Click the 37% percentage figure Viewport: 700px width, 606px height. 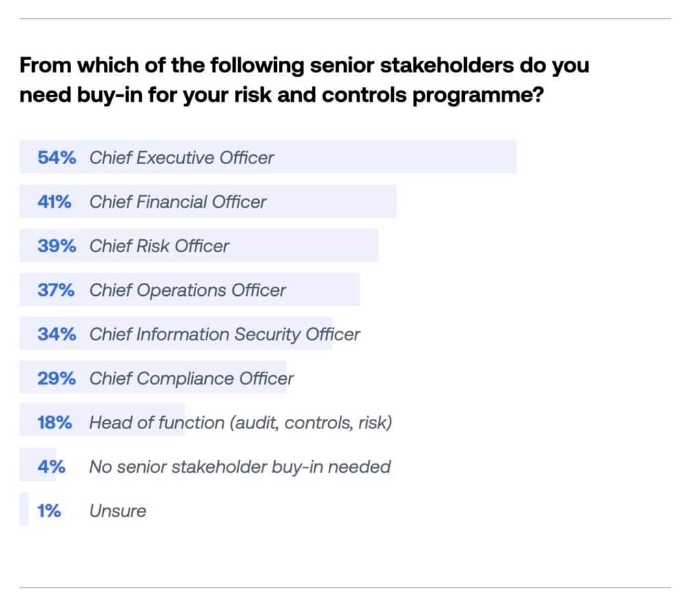point(57,290)
